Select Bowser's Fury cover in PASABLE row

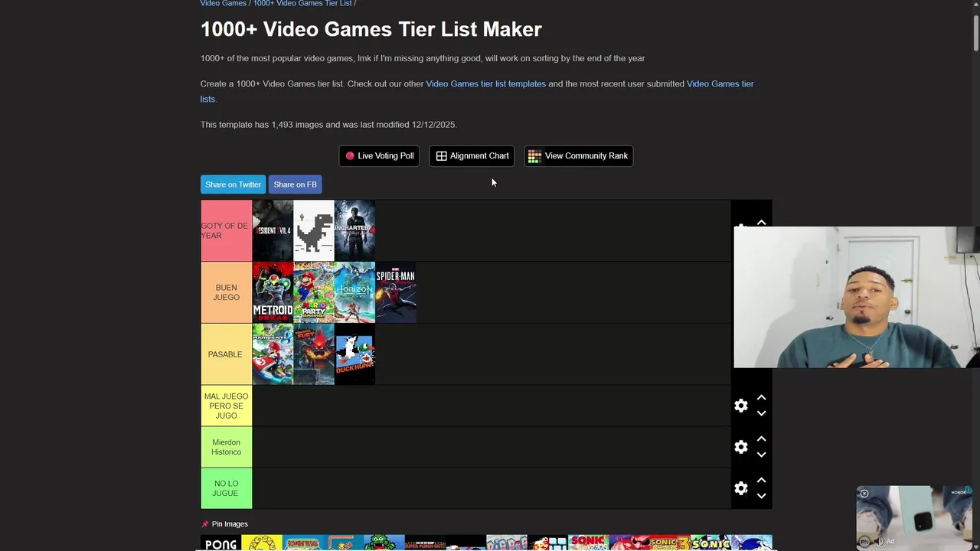tap(314, 354)
